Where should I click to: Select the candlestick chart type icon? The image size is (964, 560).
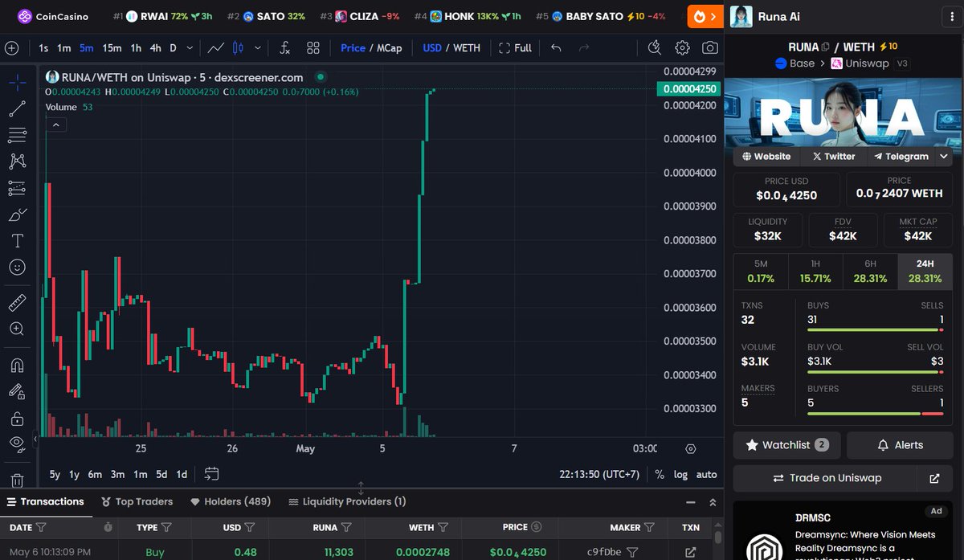[x=238, y=48]
